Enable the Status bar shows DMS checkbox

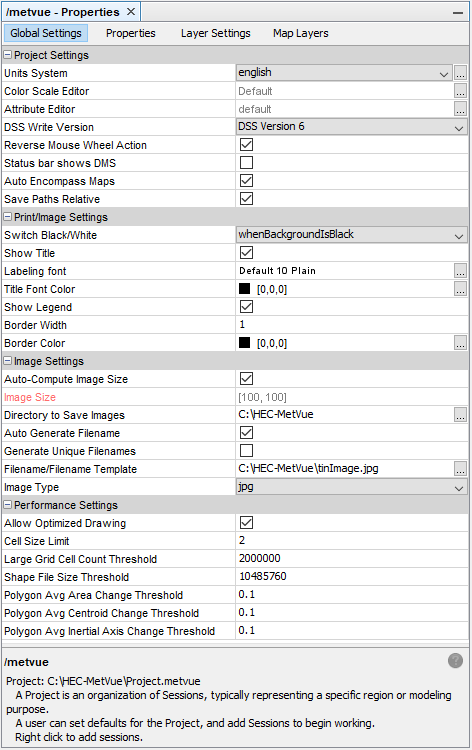[x=246, y=163]
